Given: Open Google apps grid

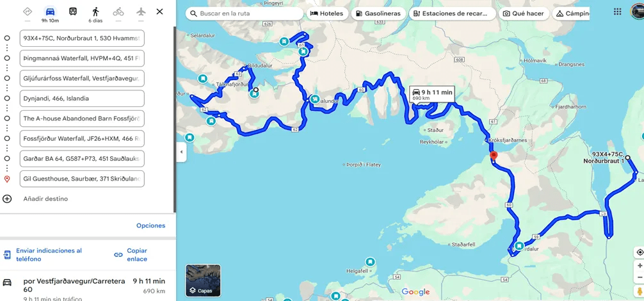Looking at the screenshot, I should point(617,12).
